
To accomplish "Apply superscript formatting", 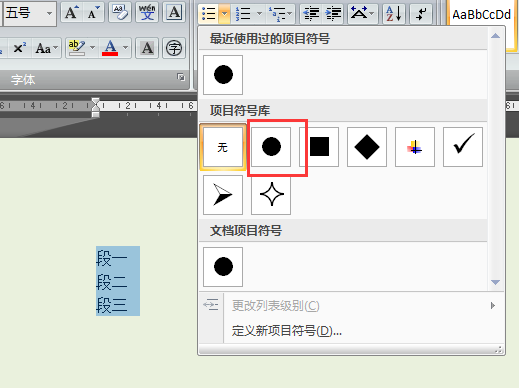I will tap(19, 48).
